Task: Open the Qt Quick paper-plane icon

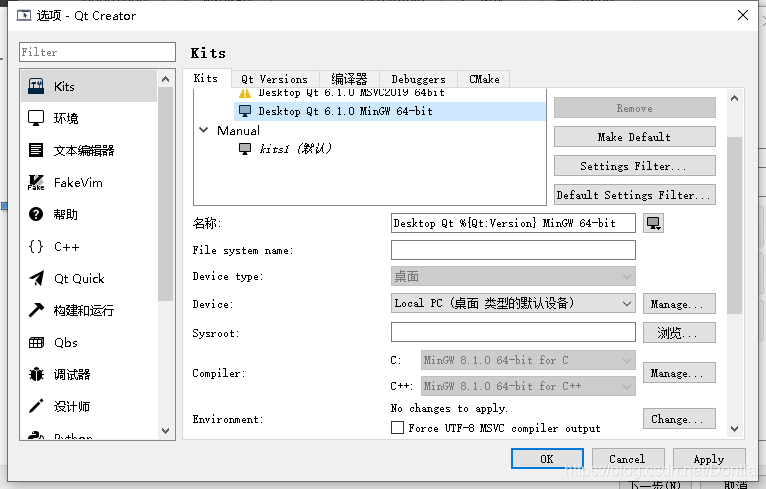Action: [36, 278]
